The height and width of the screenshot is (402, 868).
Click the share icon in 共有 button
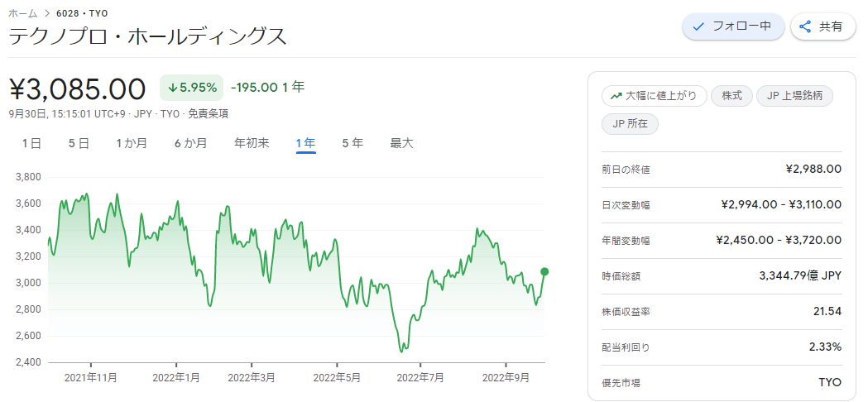tap(805, 26)
